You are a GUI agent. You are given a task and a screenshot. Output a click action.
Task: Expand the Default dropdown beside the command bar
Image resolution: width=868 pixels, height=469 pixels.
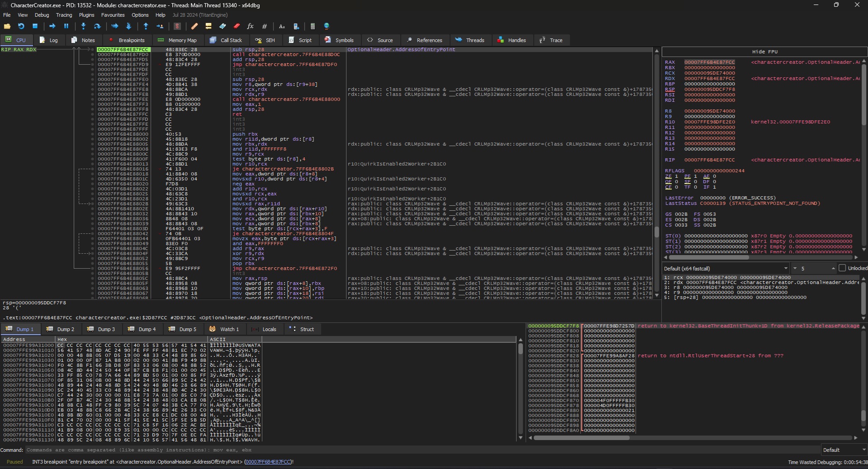point(844,450)
